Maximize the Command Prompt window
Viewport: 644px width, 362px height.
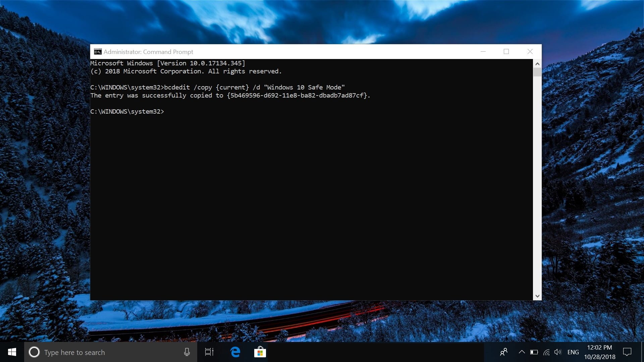tap(506, 52)
